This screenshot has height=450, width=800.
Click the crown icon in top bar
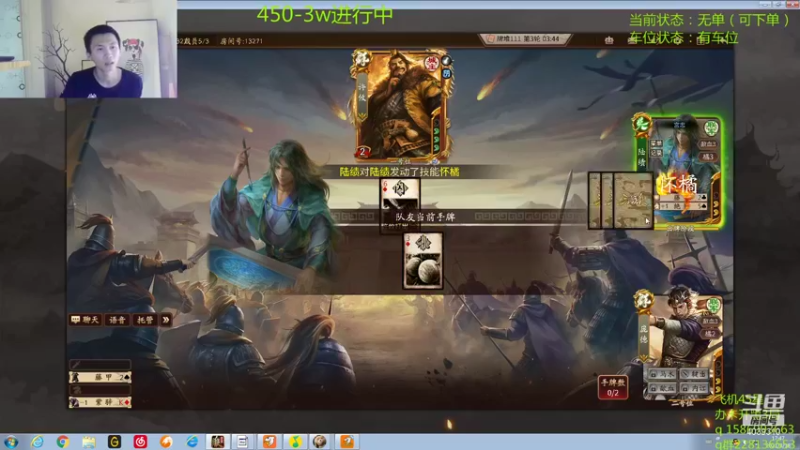pyautogui.click(x=609, y=40)
